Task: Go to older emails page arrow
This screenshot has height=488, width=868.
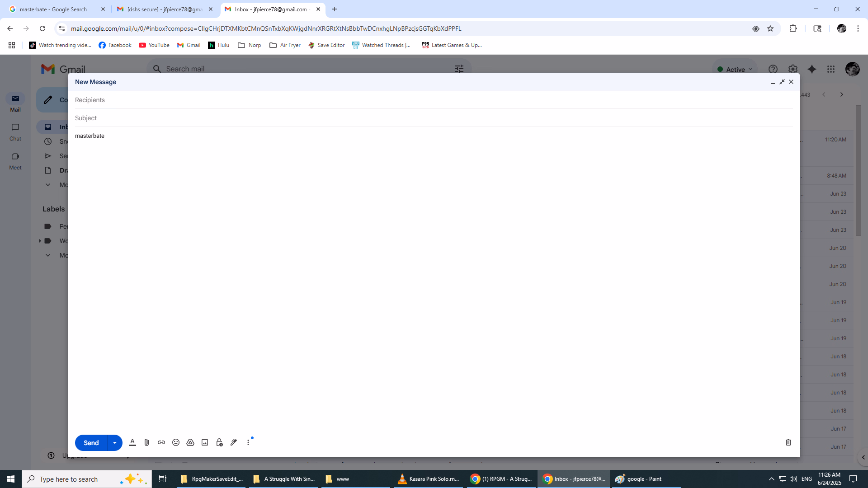Action: (x=842, y=94)
